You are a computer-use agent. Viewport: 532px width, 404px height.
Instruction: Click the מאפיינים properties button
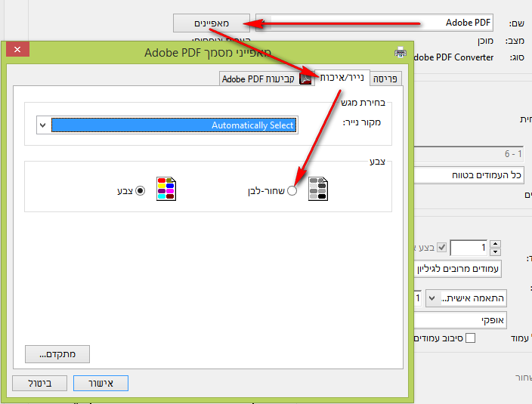click(x=212, y=23)
